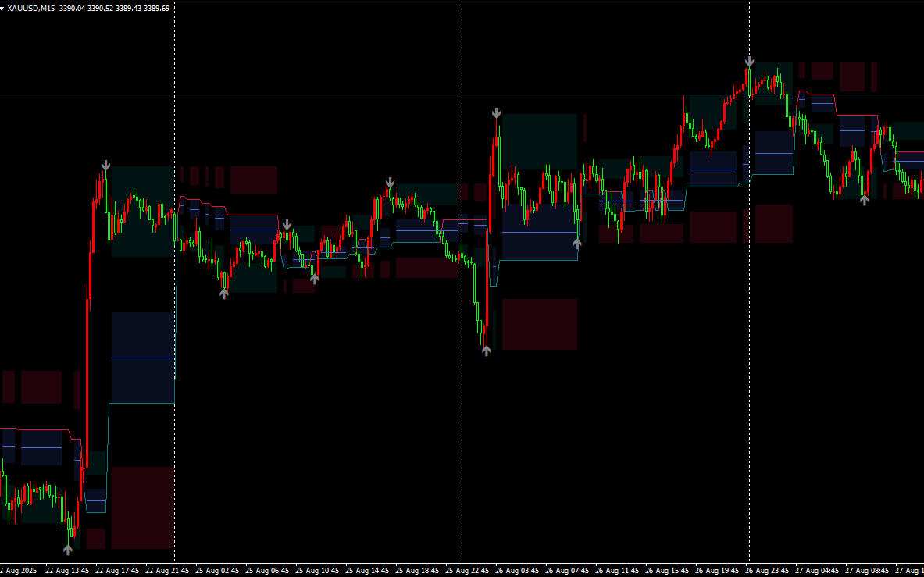Select the down arrow above the early 26 Aug spike high
Screen dimensions: 924x577
click(496, 113)
